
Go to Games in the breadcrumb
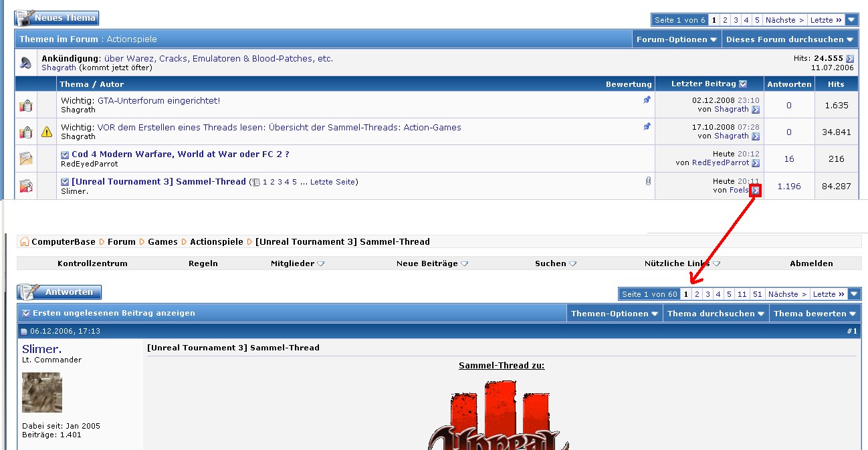[162, 241]
